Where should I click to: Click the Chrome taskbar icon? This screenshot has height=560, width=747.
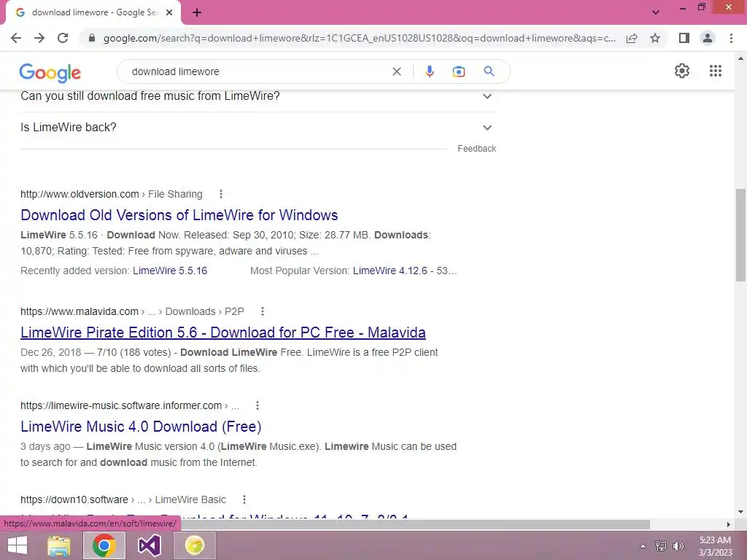[104, 545]
